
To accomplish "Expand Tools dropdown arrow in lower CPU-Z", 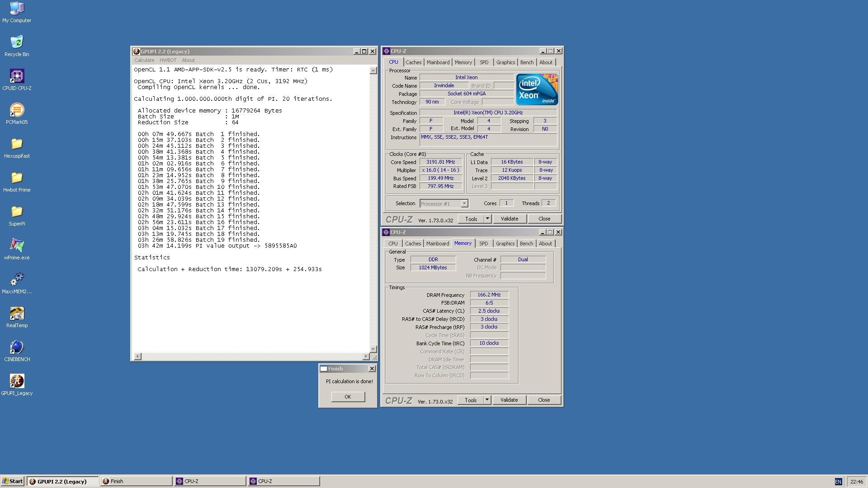I will pos(487,400).
